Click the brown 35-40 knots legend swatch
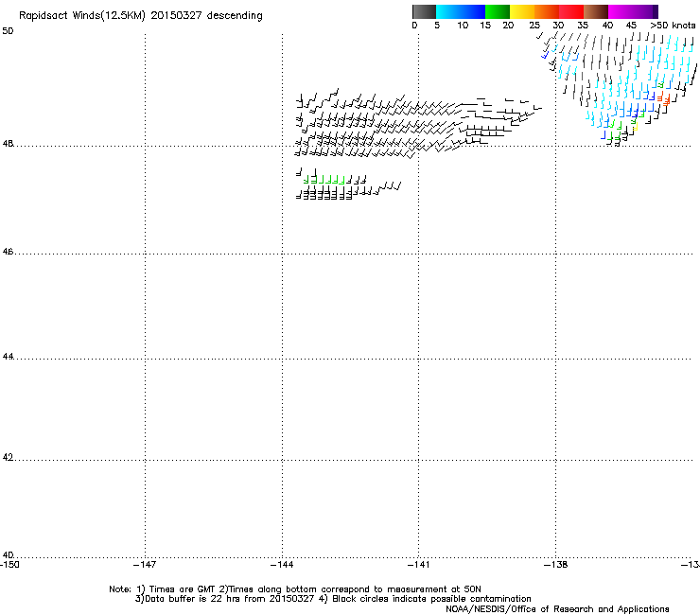Image resolution: width=700 pixels, height=615 pixels. point(596,11)
